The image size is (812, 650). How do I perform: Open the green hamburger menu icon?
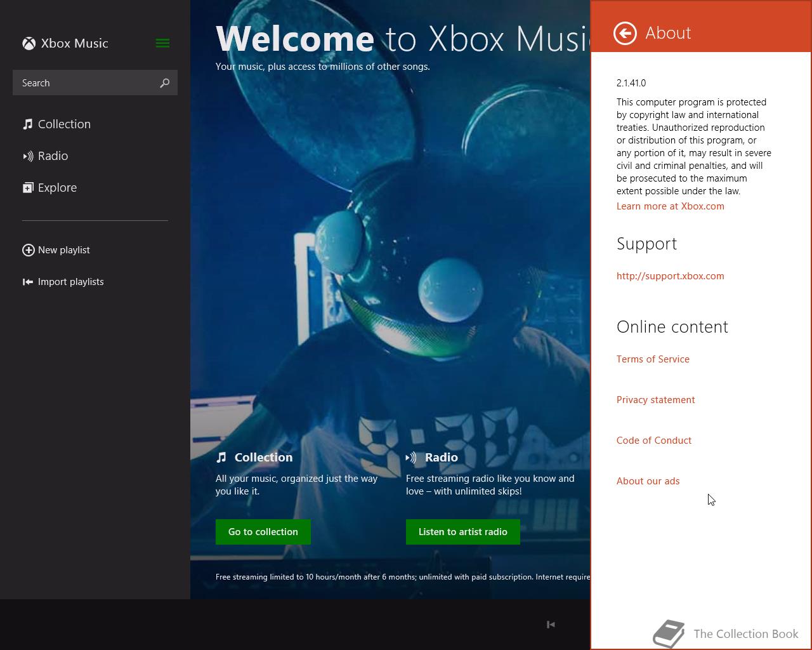[162, 43]
